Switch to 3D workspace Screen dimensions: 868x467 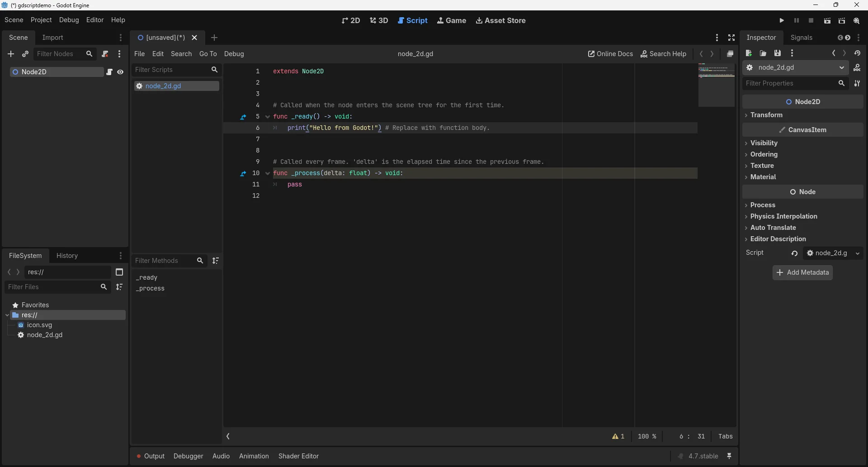[x=379, y=20]
